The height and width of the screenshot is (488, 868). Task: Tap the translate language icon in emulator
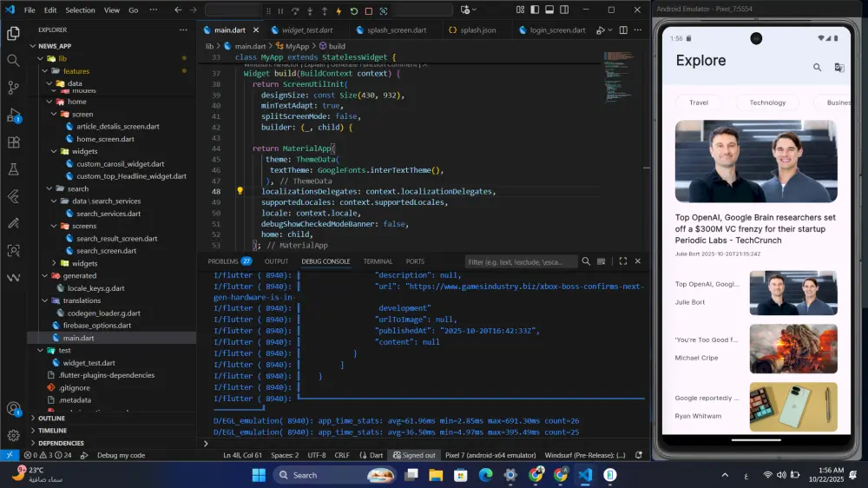point(839,67)
